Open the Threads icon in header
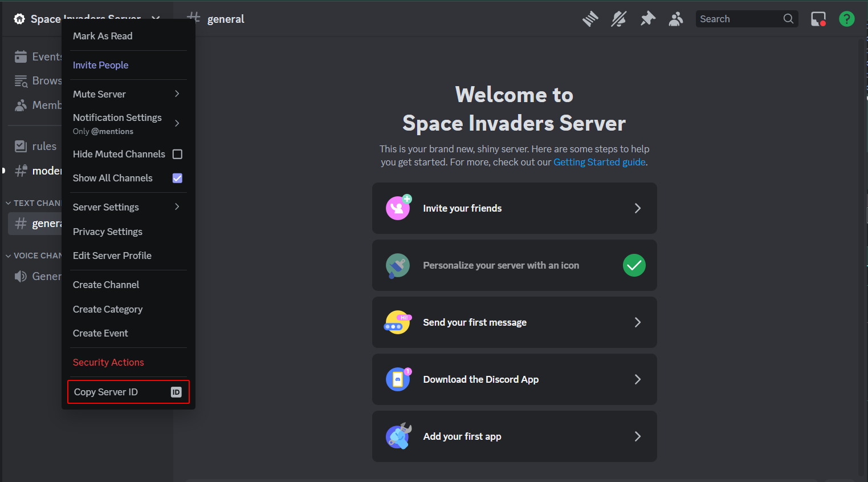 [590, 19]
